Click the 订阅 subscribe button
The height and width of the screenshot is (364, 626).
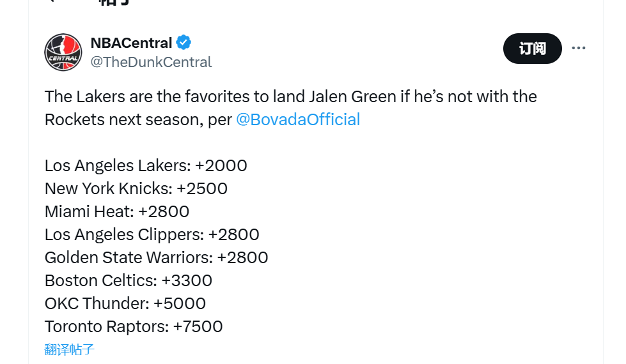point(532,49)
